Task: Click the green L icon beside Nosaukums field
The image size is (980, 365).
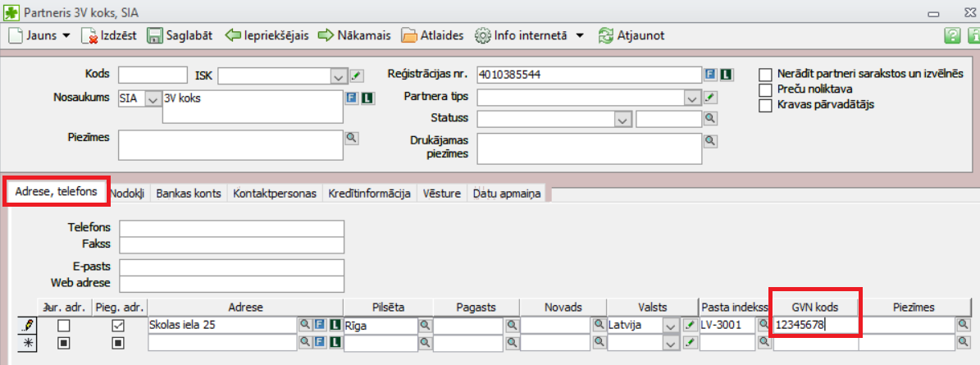Action: coord(367,98)
